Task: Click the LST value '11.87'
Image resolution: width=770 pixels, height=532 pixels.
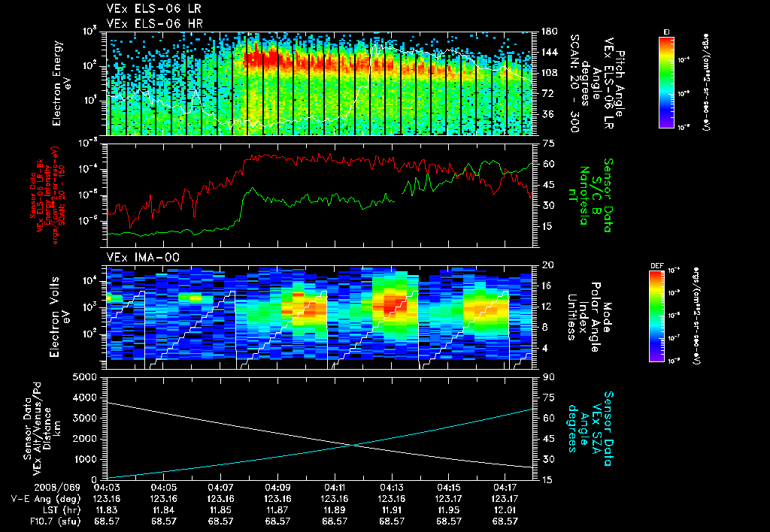Action: click(277, 510)
